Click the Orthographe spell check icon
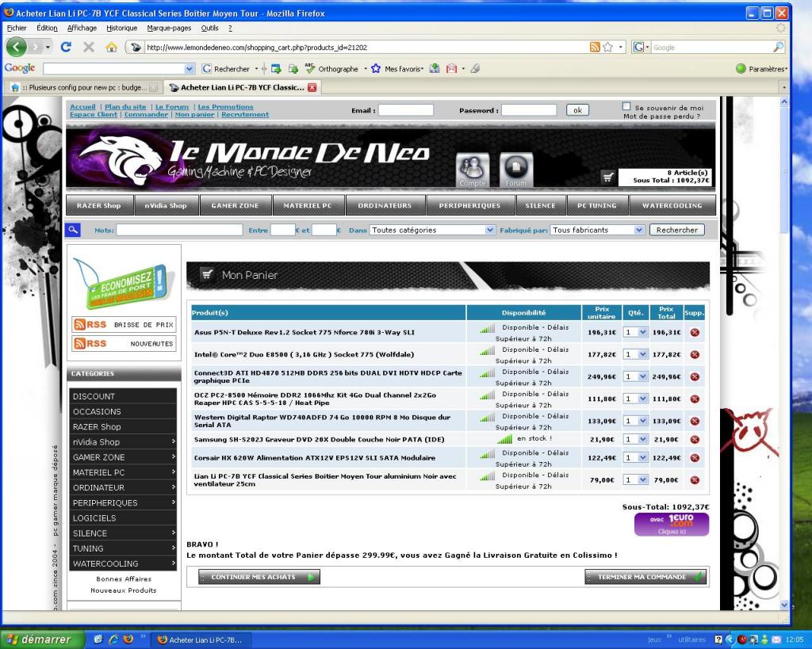Screen dimensions: 812x649 310,68
